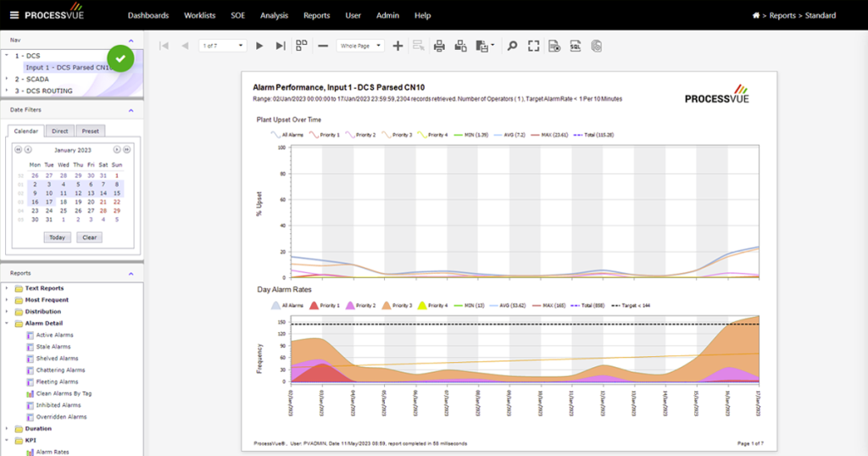Open the Help menu

(x=422, y=15)
